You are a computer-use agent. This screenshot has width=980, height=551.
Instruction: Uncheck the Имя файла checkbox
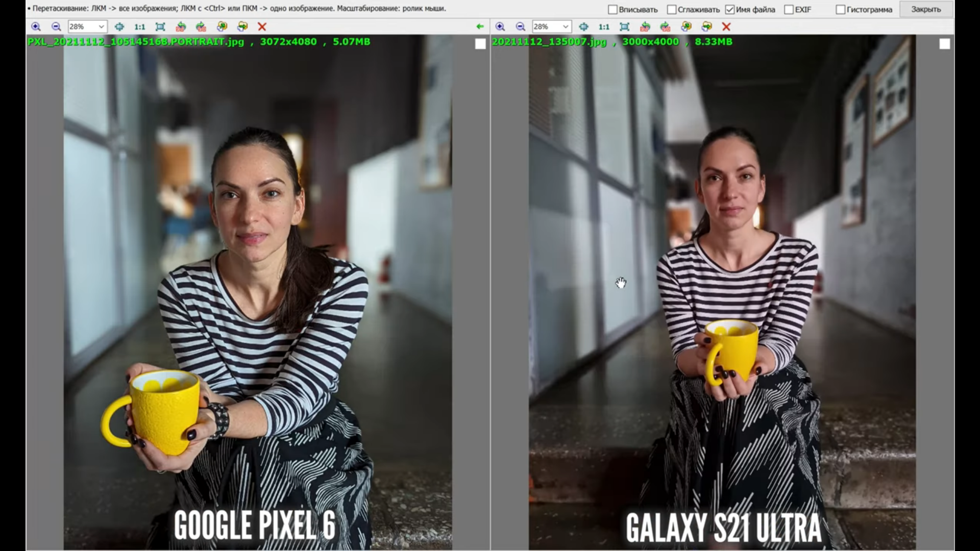point(730,10)
